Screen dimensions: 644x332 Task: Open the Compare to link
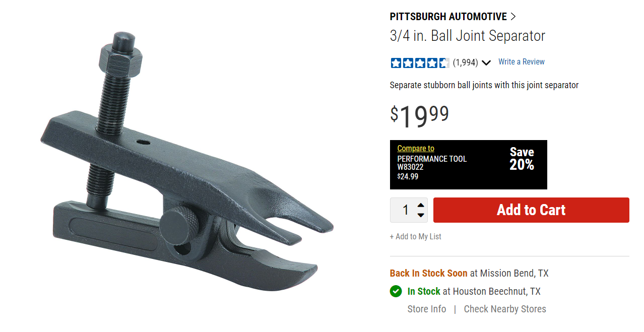tap(416, 148)
